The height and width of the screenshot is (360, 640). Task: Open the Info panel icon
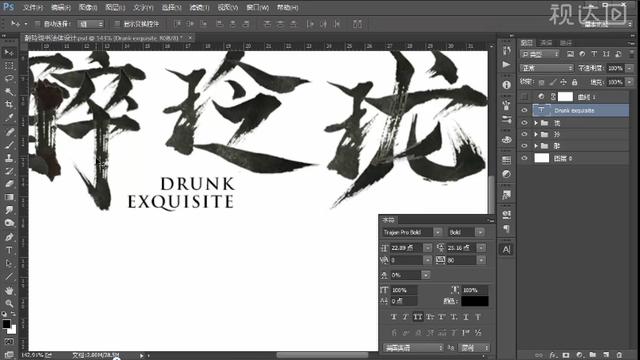tap(507, 84)
